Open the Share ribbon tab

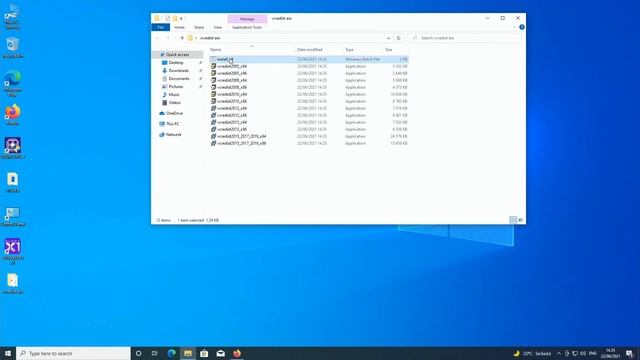coord(199,27)
